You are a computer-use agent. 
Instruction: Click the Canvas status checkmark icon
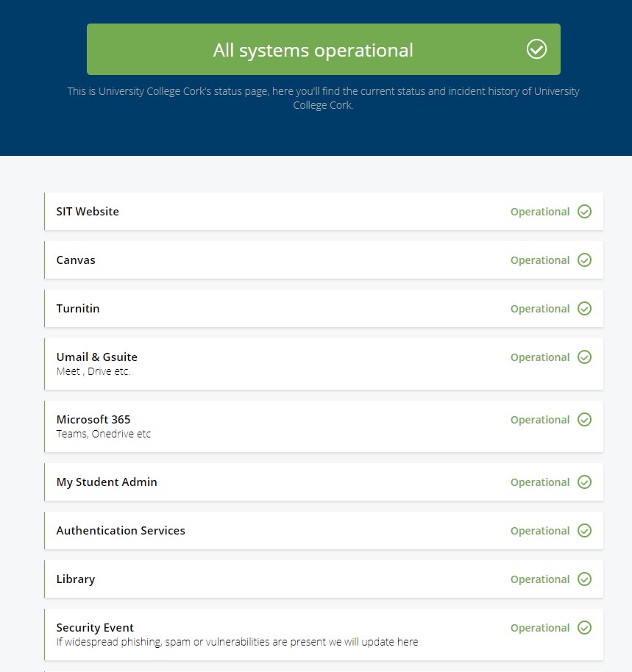point(584,260)
